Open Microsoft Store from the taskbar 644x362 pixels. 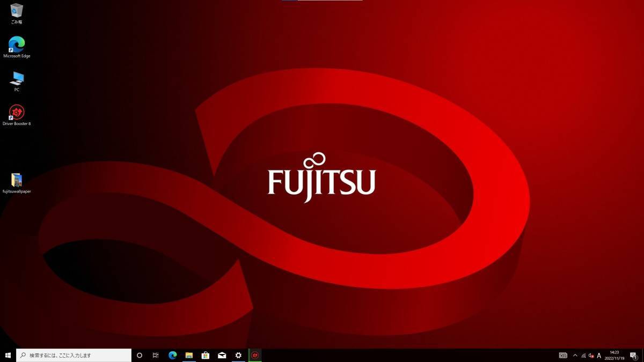206,355
